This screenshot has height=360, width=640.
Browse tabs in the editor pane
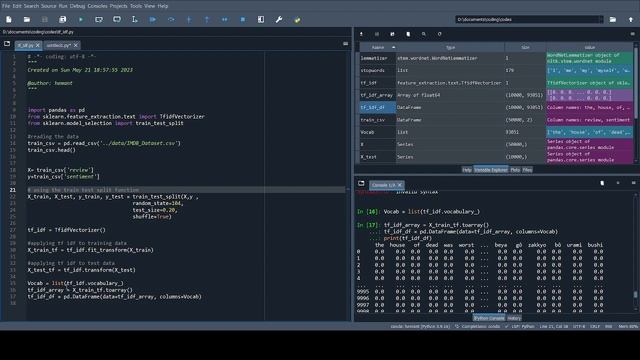[x=7, y=44]
